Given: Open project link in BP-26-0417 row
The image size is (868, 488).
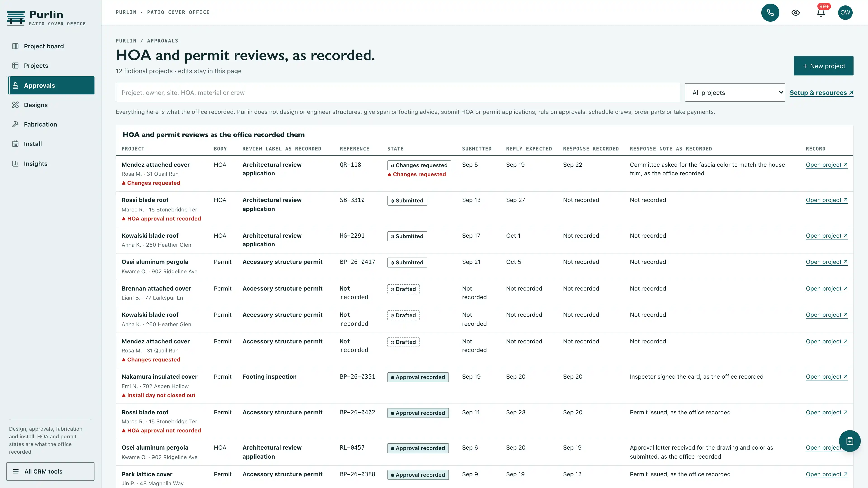Looking at the screenshot, I should pos(827,262).
